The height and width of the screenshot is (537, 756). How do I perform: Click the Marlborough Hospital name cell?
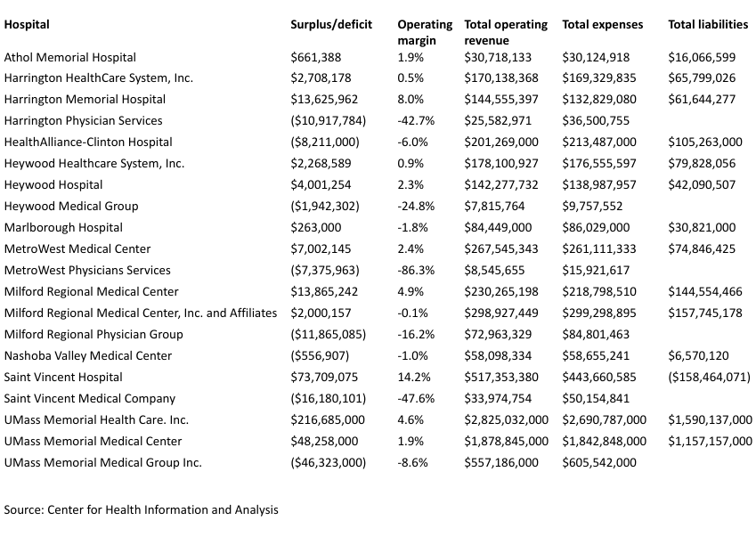pos(63,228)
